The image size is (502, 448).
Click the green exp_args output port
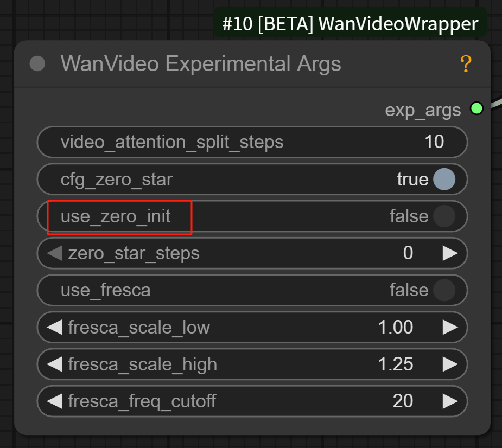(476, 108)
